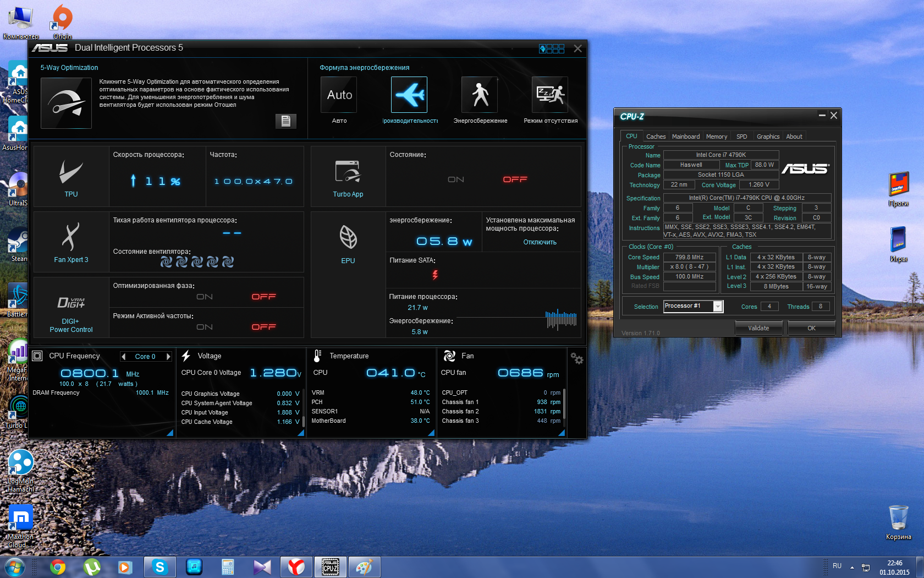Switch to the SPD tab in CPU-Z
The height and width of the screenshot is (578, 924).
pyautogui.click(x=742, y=137)
